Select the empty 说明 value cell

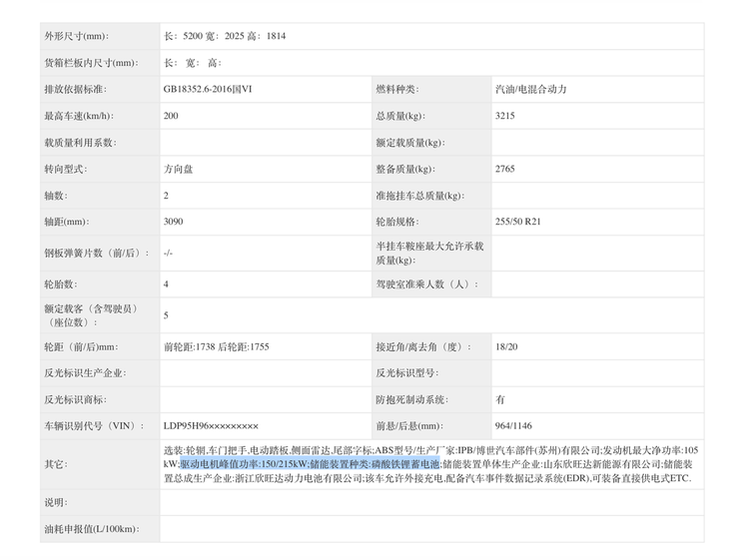[429, 502]
